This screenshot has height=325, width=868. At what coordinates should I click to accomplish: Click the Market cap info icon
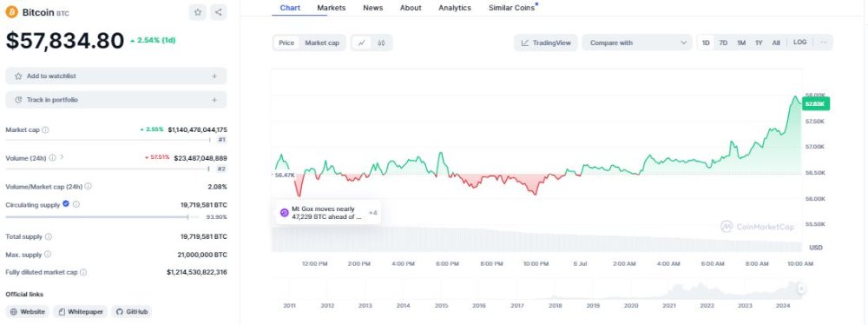coord(45,129)
